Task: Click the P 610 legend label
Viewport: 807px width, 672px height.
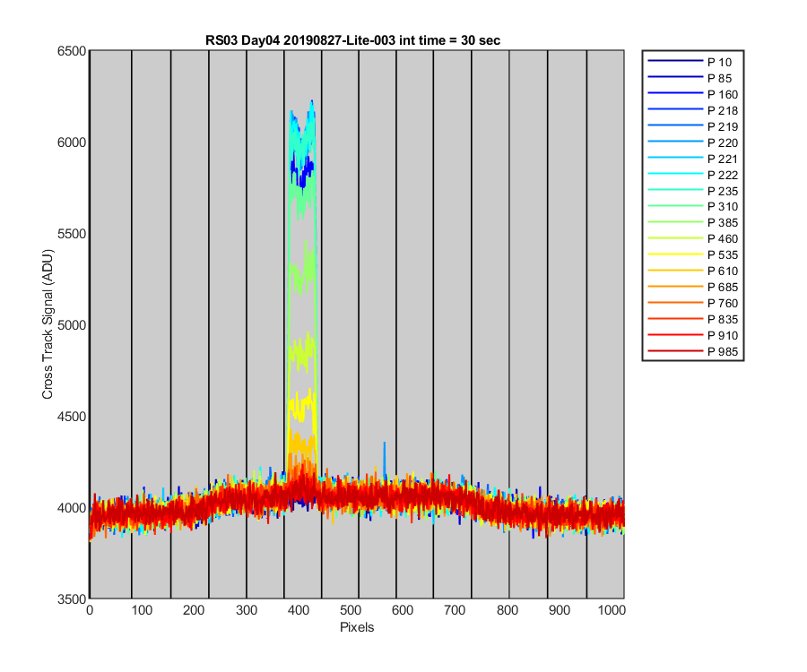Action: [723, 271]
